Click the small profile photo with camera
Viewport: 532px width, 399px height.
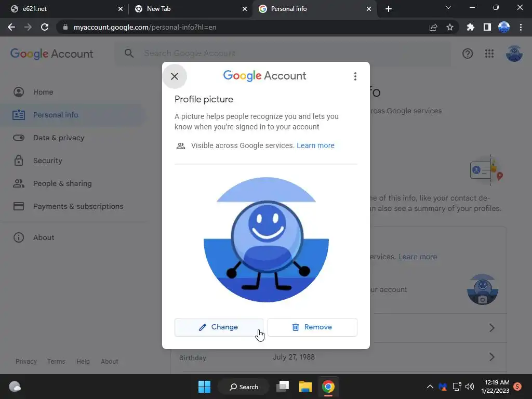[483, 289]
